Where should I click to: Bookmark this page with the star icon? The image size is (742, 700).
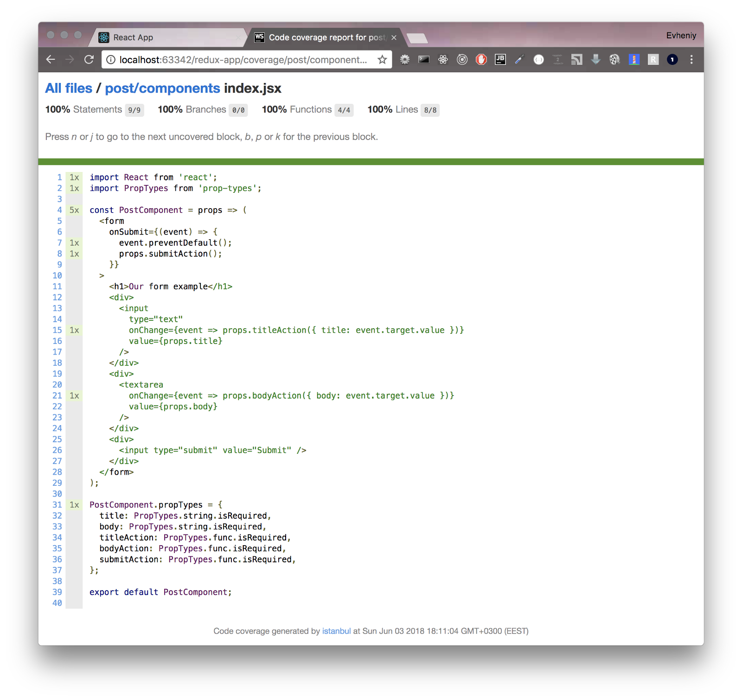pyautogui.click(x=382, y=59)
